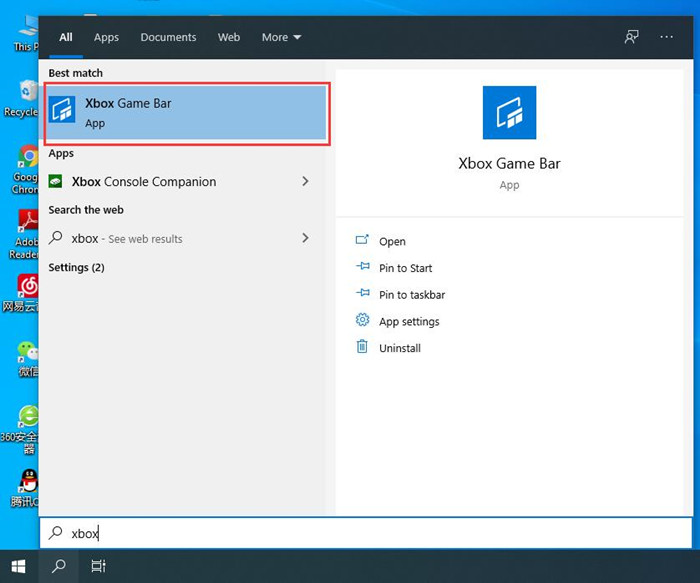Open Task View on the taskbar
The height and width of the screenshot is (583, 700).
98,566
